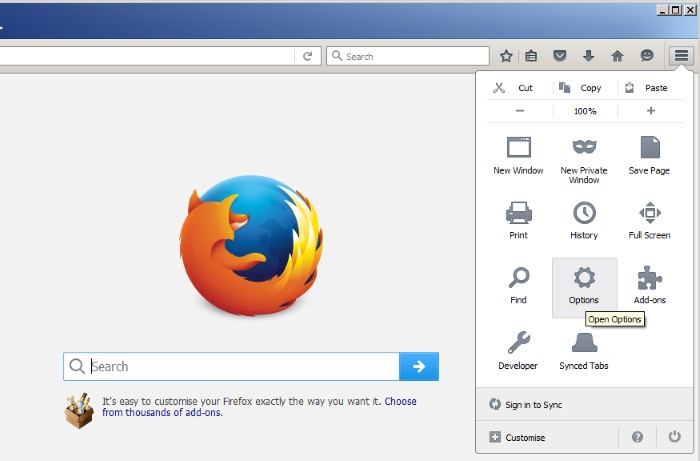This screenshot has height=461, width=700.
Task: Bookmark this page with star icon
Action: pos(506,56)
